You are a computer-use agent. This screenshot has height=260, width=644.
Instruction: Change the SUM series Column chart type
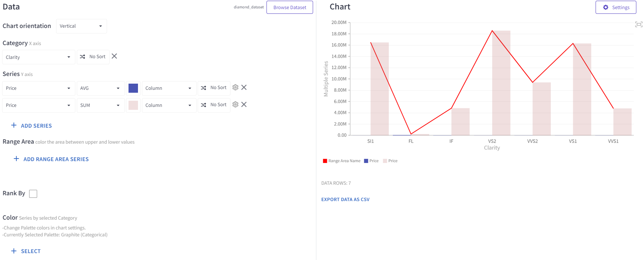point(169,105)
